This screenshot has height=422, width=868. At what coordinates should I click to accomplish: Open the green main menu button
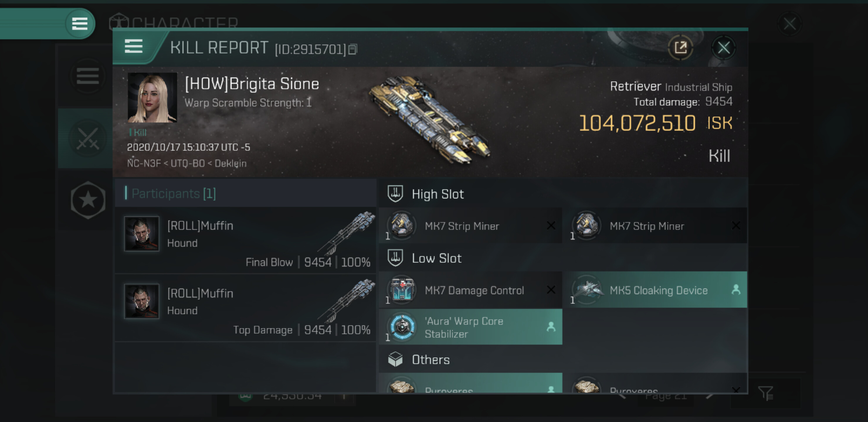[x=79, y=23]
